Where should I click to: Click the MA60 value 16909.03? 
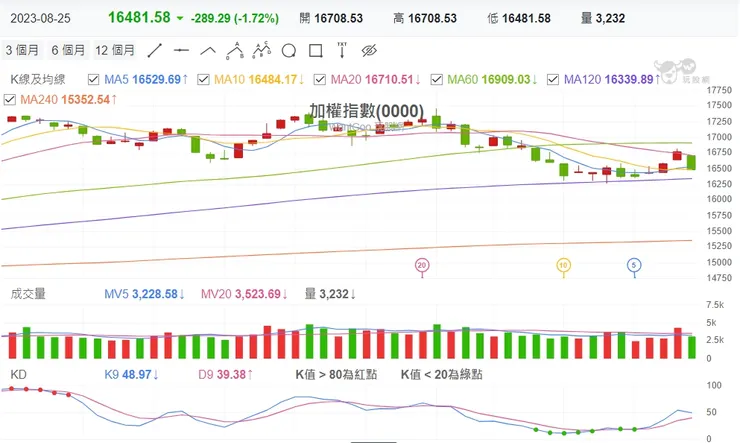(506, 79)
